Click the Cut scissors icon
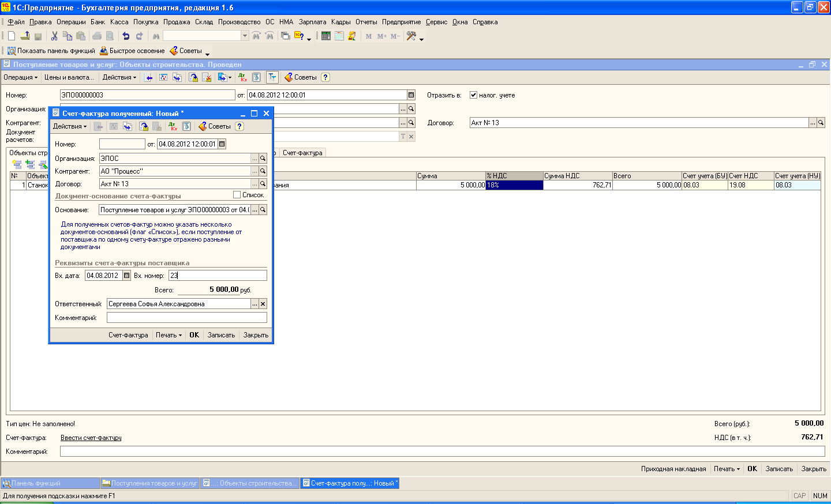Image resolution: width=831 pixels, height=504 pixels. pyautogui.click(x=54, y=36)
